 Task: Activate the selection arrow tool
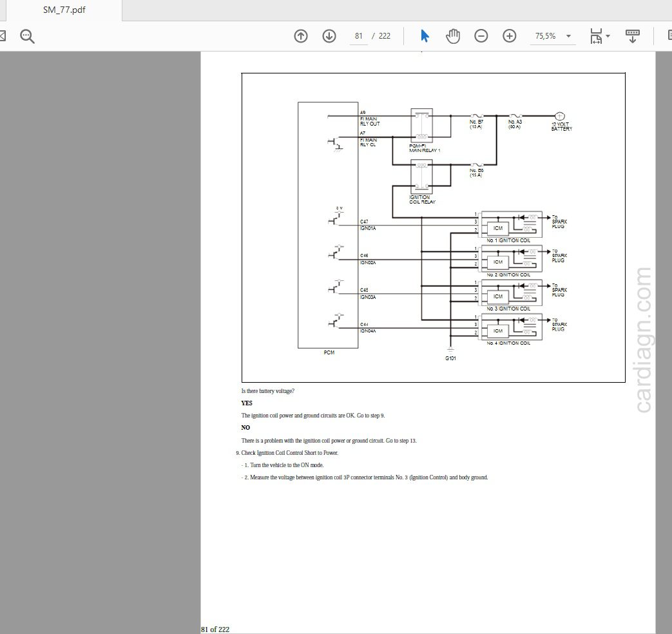pos(425,36)
